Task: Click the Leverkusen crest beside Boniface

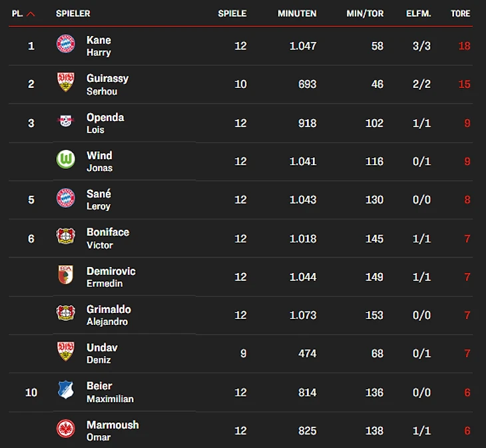Action: click(x=65, y=237)
